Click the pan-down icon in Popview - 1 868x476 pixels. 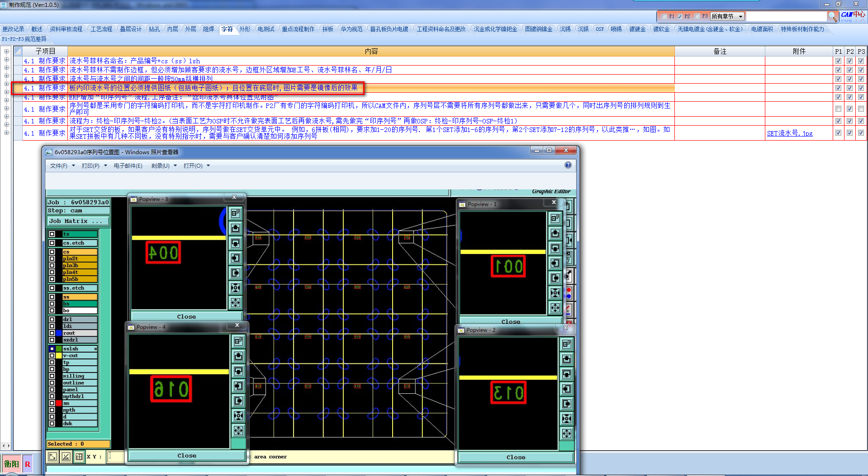click(x=555, y=249)
